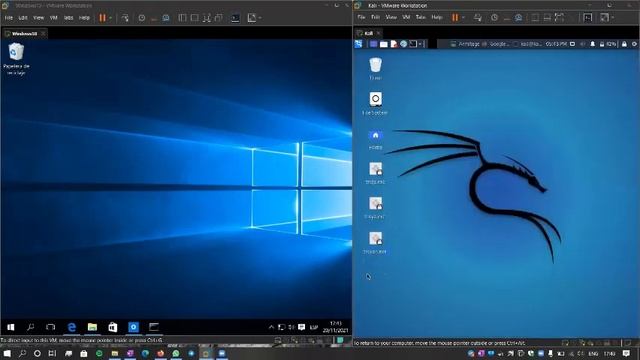The image size is (640, 360).
Task: Toggle library sidebar view in Windows10 VMware toolbar
Action: [182, 18]
